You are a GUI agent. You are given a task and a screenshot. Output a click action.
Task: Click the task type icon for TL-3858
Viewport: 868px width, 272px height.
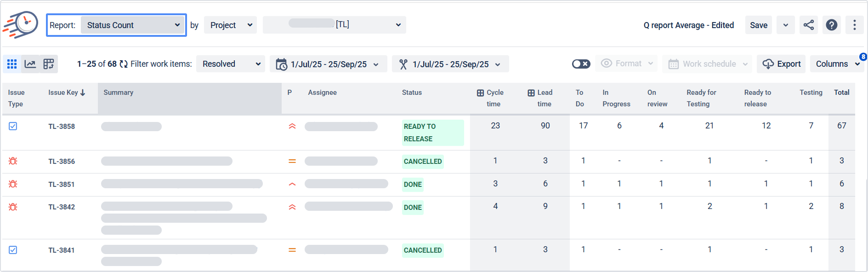coord(13,126)
